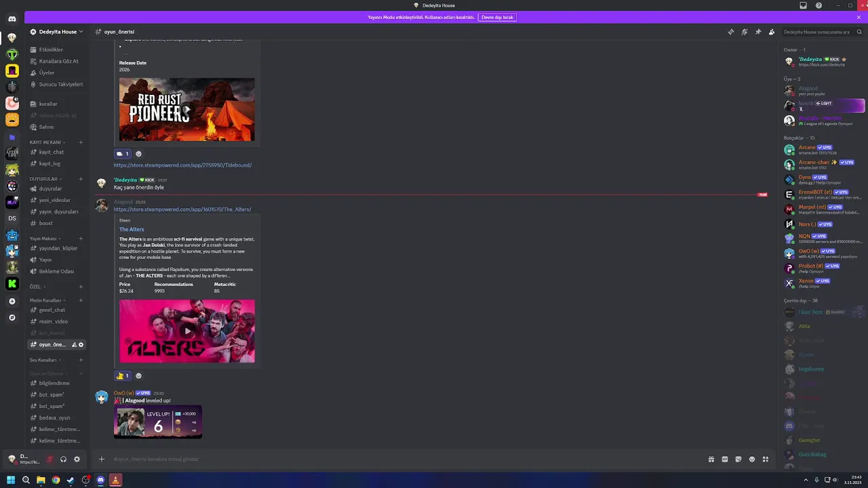Viewport: 868px width, 488px height.
Task: Open apps launcher icon in message bar
Action: (x=766, y=459)
